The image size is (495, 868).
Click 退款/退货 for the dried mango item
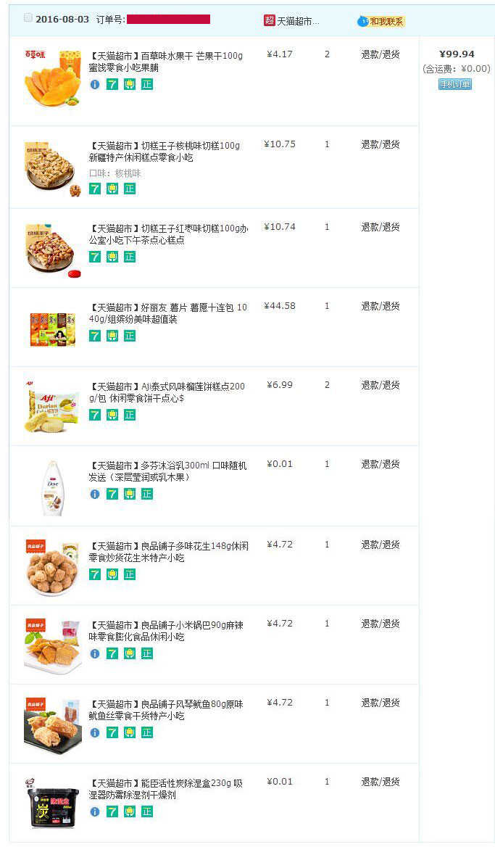(x=380, y=54)
